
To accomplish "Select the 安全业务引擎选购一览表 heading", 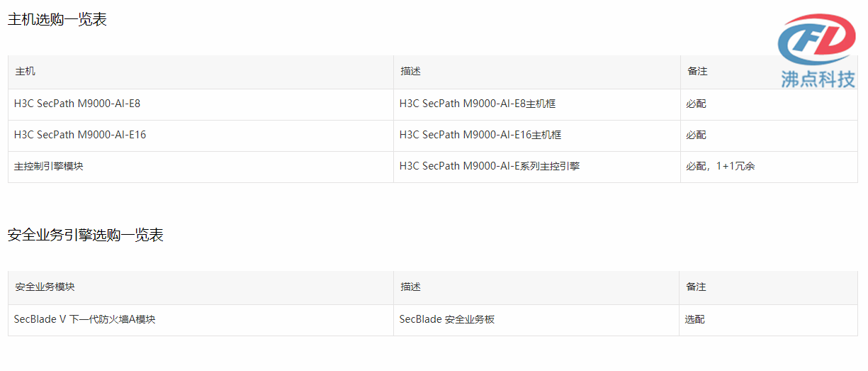I will 86,236.
